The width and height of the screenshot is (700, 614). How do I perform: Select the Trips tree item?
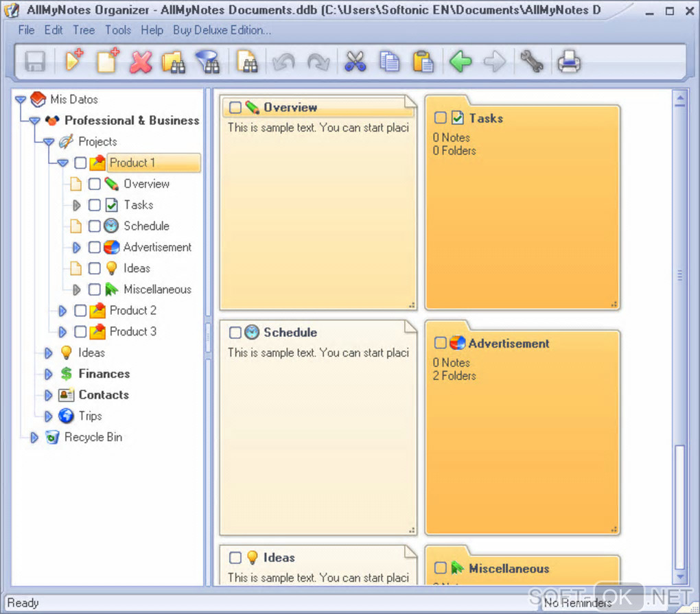[90, 416]
